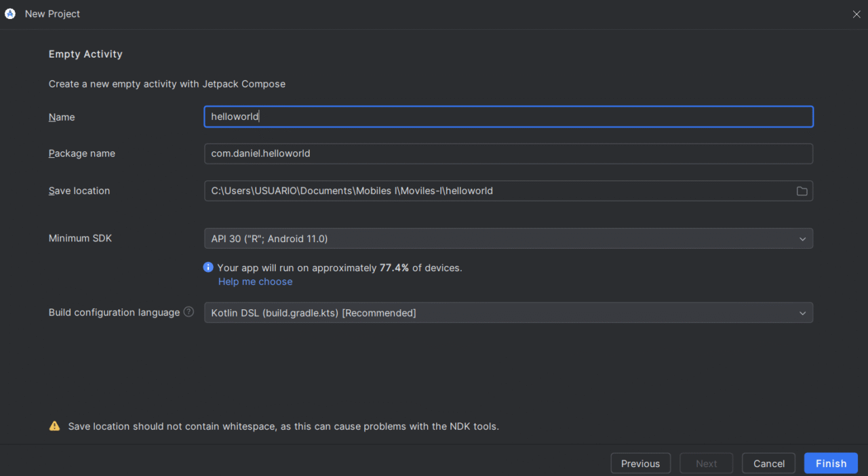
Task: Click Finish to create the project
Action: pyautogui.click(x=831, y=464)
